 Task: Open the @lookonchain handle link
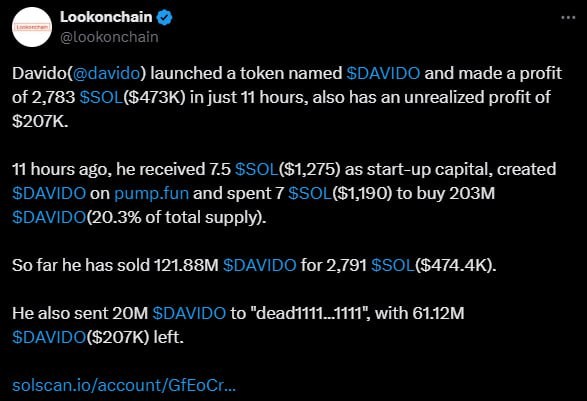(109, 37)
